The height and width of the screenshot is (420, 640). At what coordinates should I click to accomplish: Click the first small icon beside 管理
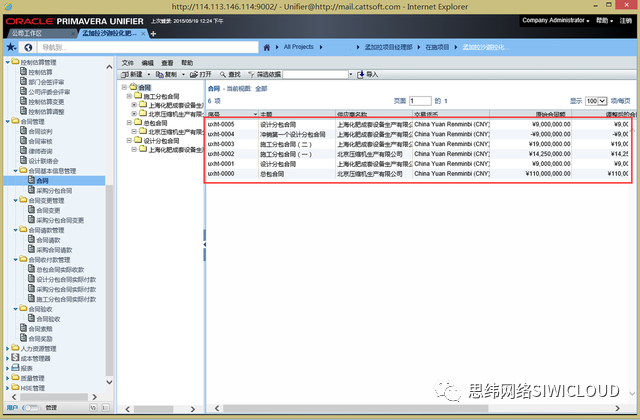[x=93, y=408]
